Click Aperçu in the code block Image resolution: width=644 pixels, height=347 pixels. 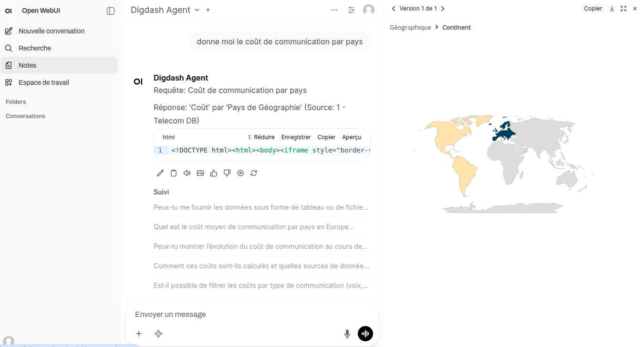(x=352, y=137)
